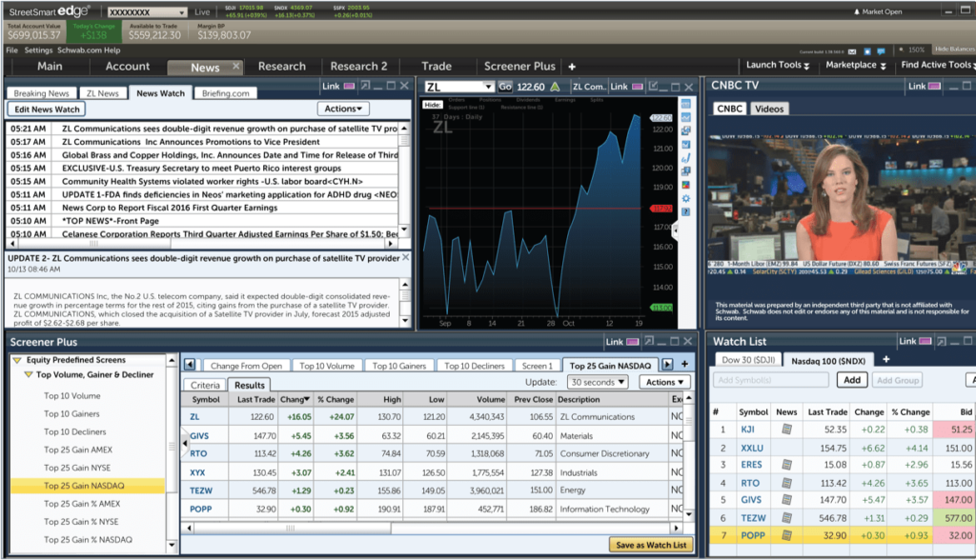The height and width of the screenshot is (560, 976).
Task: Expand the Marketplace menu
Action: click(x=856, y=65)
